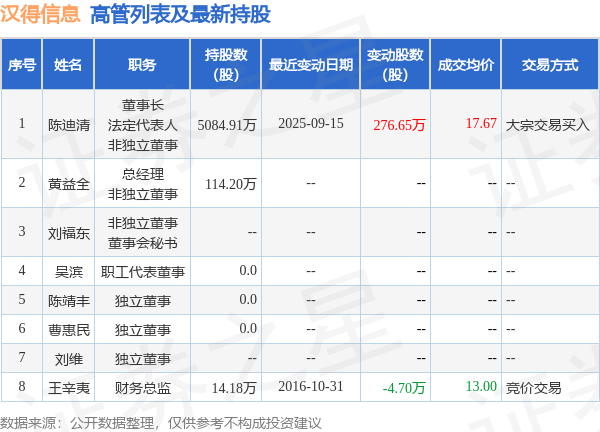Select the 交易方式 column header
The image size is (600, 432).
coord(550,65)
